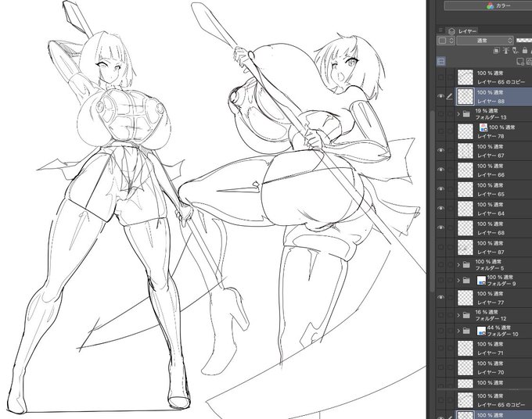Click the フォルダー 12 folder icon

[466, 315]
